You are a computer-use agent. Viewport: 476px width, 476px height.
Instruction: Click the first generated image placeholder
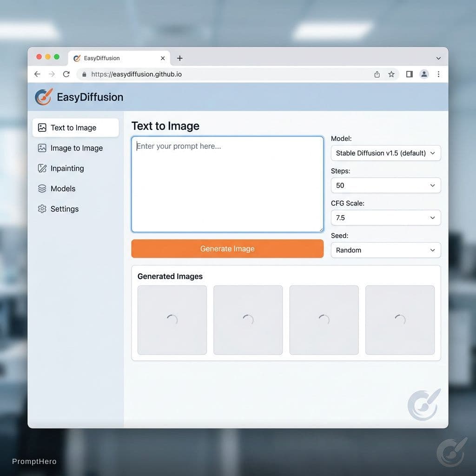click(172, 320)
